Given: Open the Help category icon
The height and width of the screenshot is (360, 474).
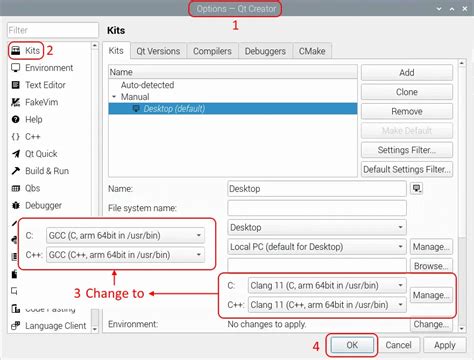Looking at the screenshot, I should click(x=16, y=119).
